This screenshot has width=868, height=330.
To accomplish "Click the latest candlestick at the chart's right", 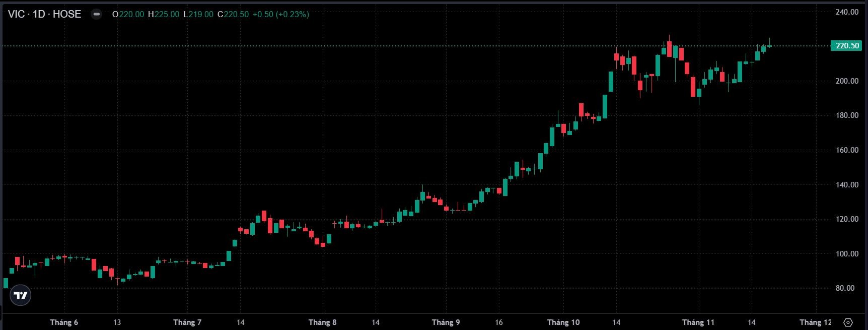I will coord(769,46).
